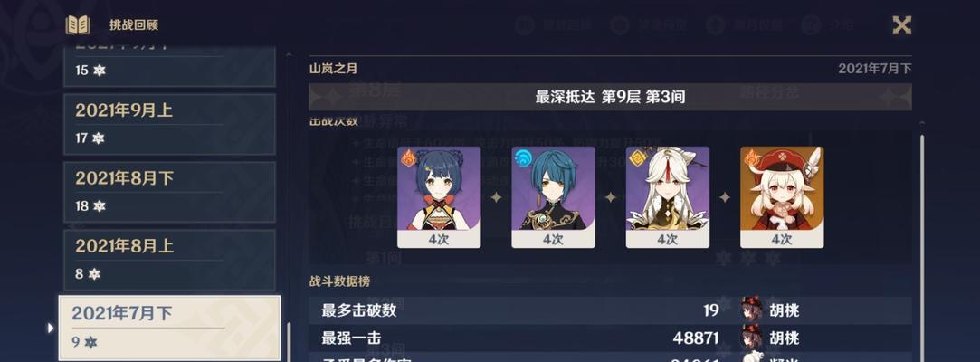
Task: Click the 最深抵达 第9层 第3间 banner
Action: click(x=610, y=97)
